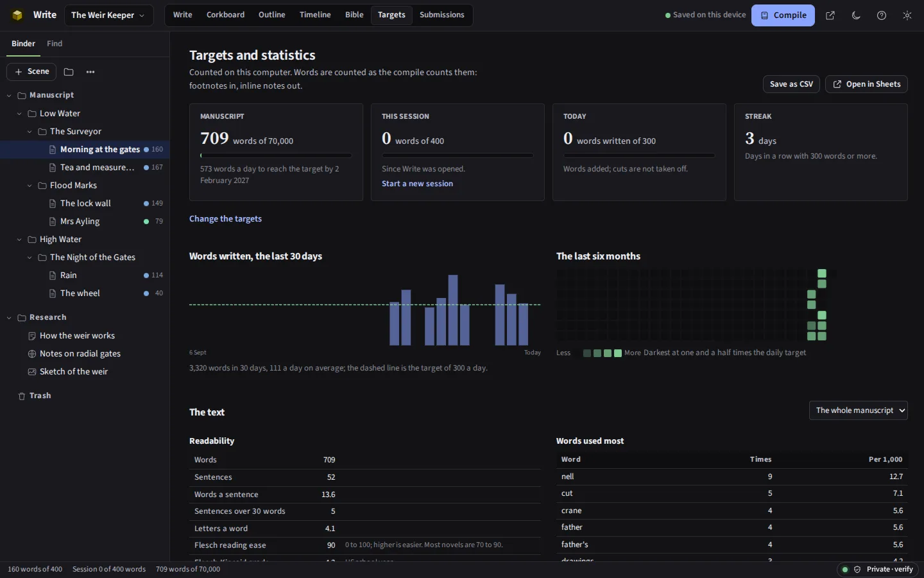
Task: Open the help question mark icon
Action: (882, 15)
